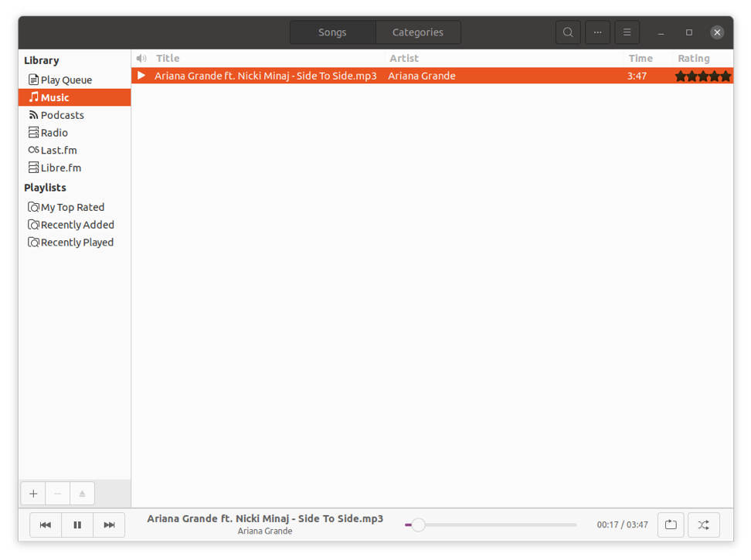Viewport: 751px width, 560px height.
Task: Open Podcasts in the sidebar
Action: pyautogui.click(x=75, y=115)
